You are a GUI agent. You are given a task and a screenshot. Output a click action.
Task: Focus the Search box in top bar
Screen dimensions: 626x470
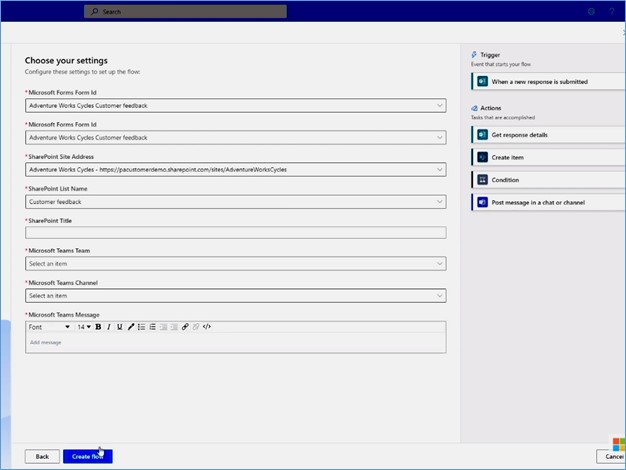185,12
